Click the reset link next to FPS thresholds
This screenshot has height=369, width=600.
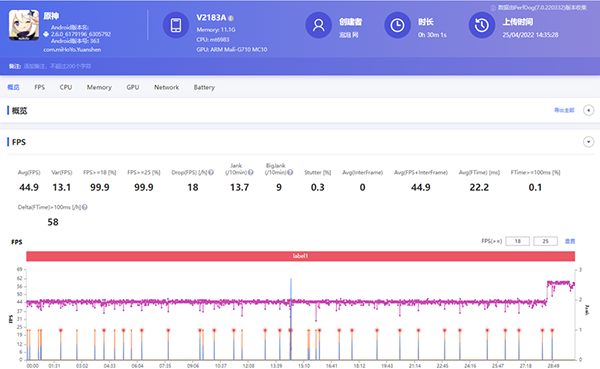570,241
